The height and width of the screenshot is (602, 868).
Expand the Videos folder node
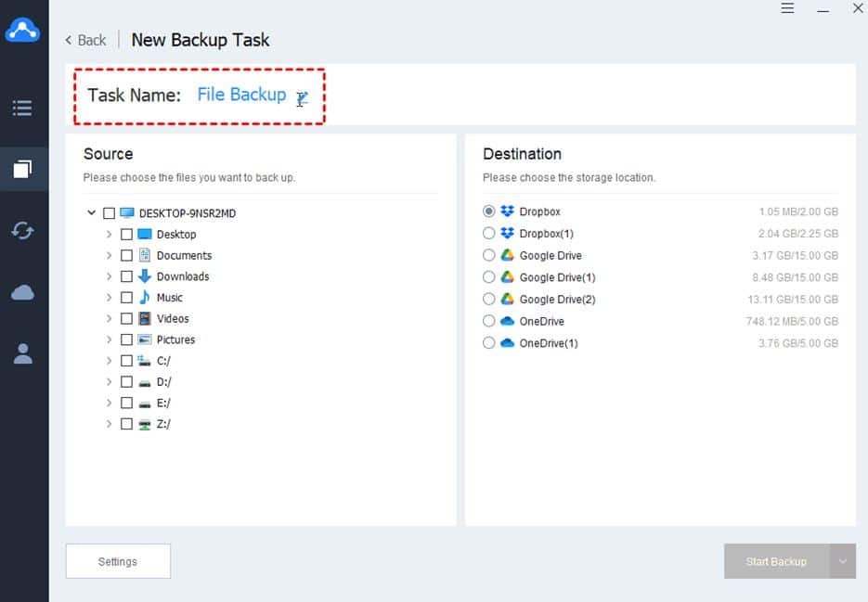point(109,318)
